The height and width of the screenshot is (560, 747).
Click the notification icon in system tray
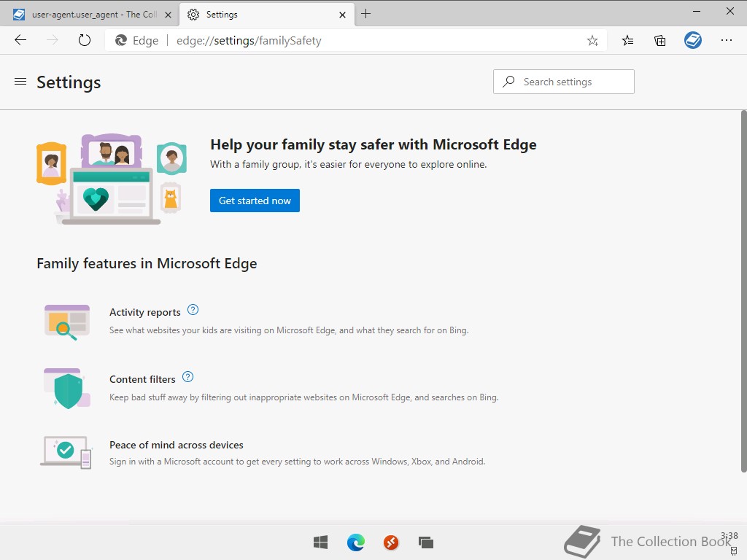[x=734, y=551]
